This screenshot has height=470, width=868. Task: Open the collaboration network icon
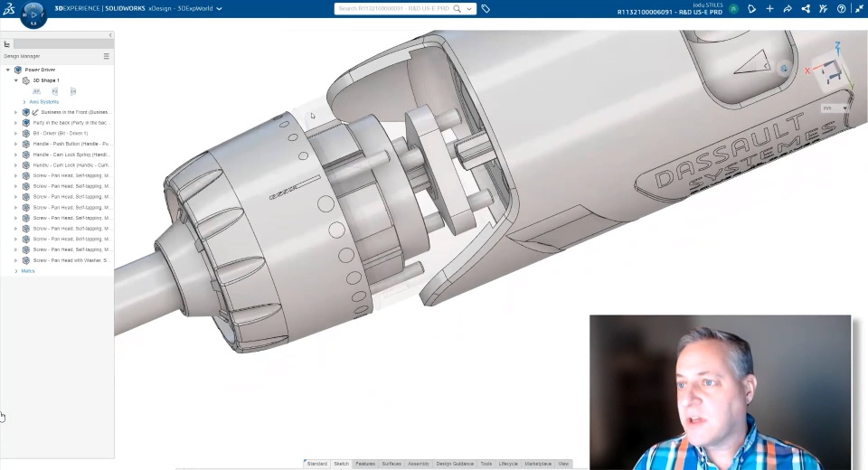806,9
